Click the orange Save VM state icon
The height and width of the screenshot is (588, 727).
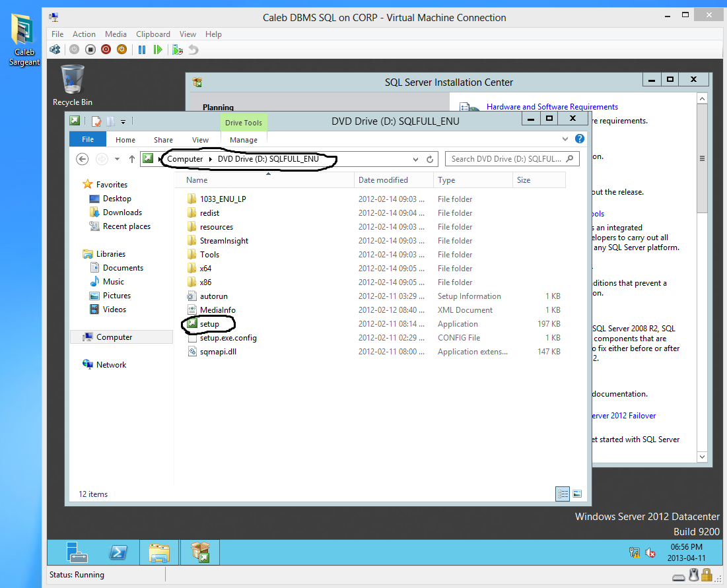pos(122,49)
